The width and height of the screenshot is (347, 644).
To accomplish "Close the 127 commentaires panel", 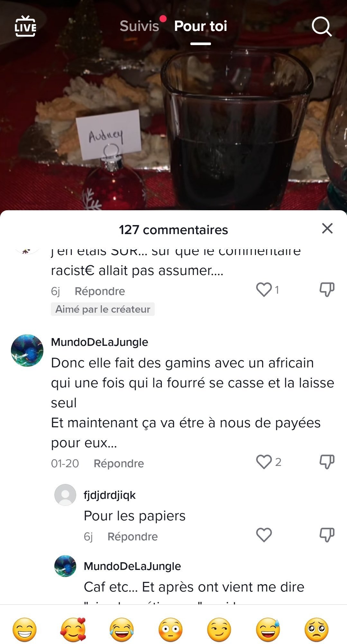I will pyautogui.click(x=327, y=228).
